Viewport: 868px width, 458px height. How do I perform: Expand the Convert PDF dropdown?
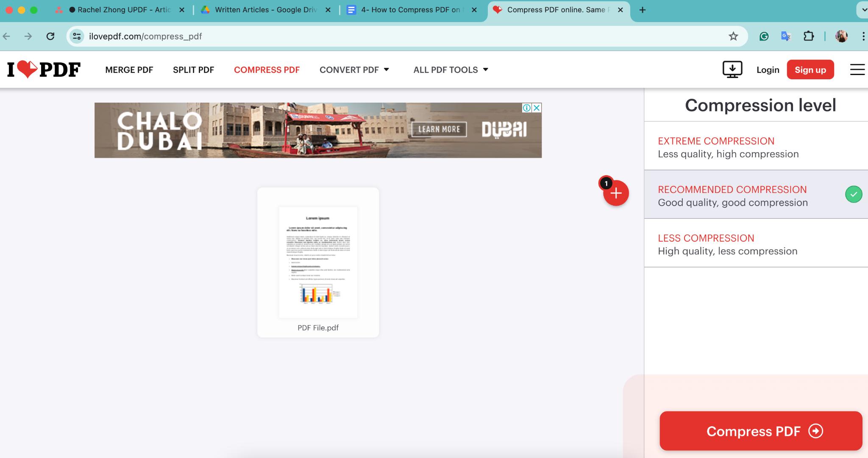355,70
